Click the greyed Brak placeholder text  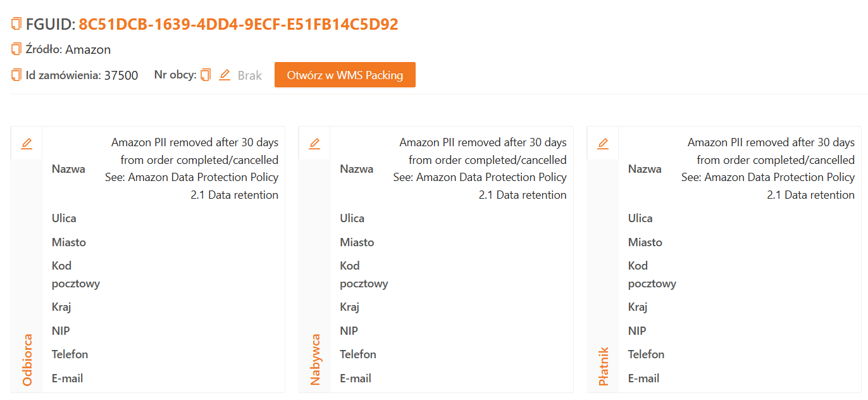(250, 75)
